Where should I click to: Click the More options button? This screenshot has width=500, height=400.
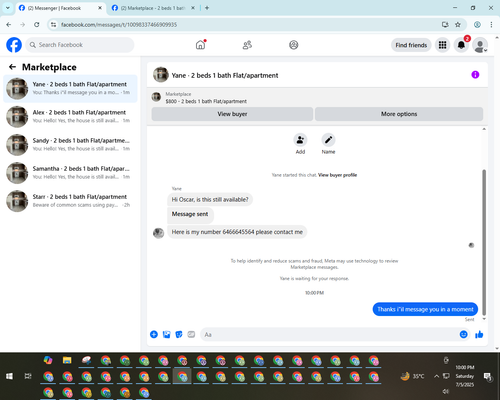[399, 114]
